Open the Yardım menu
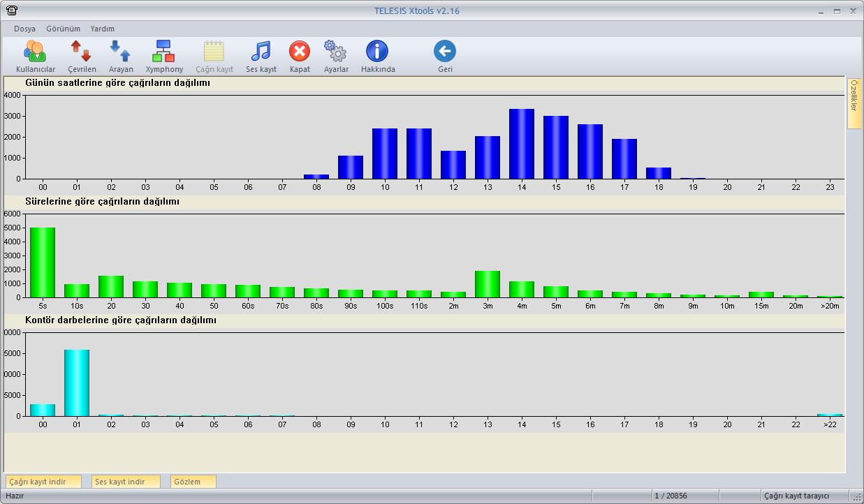Image resolution: width=864 pixels, height=504 pixels. pos(102,29)
